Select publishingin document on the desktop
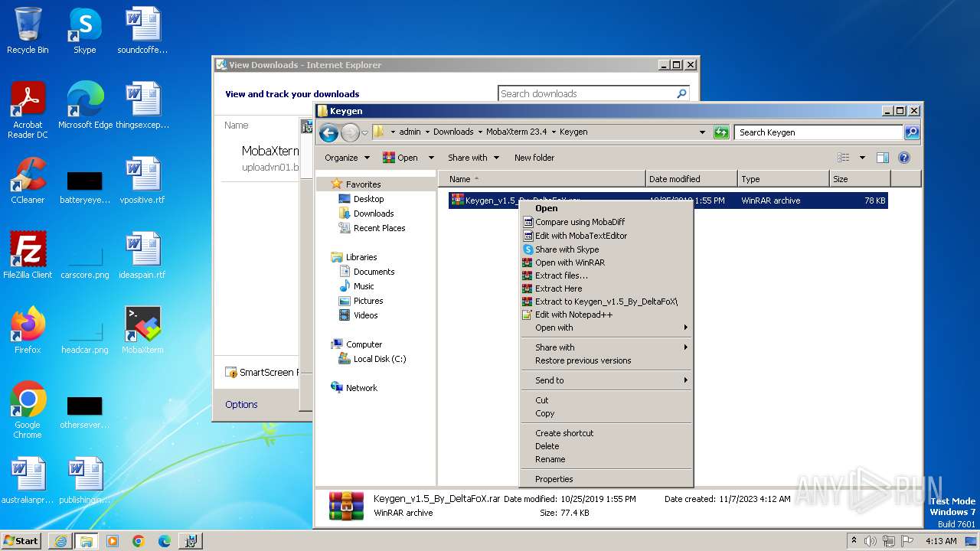The height and width of the screenshot is (551, 980). click(x=85, y=481)
